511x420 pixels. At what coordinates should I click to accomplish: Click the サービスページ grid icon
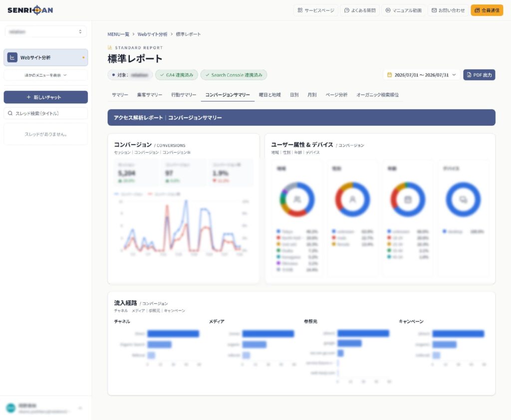point(300,10)
